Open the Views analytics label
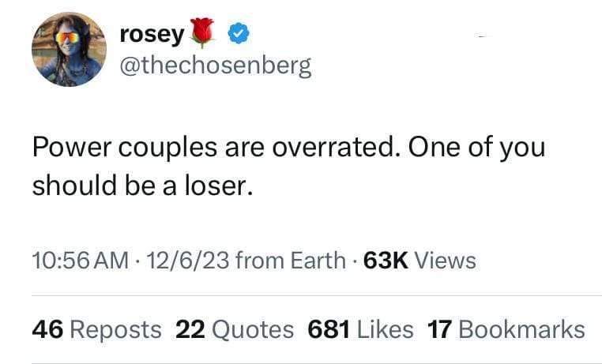Image resolution: width=602 pixels, height=364 pixels. point(445,260)
